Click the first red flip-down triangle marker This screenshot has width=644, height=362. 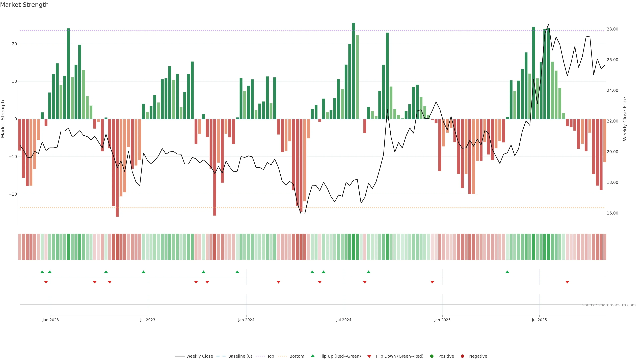click(x=46, y=282)
